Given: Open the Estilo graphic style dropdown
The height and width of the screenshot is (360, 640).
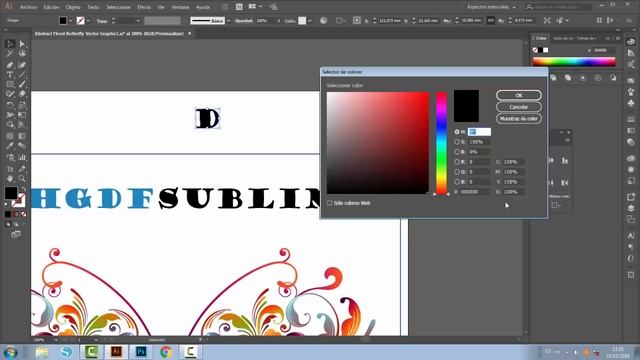Looking at the screenshot, I should click(x=310, y=20).
